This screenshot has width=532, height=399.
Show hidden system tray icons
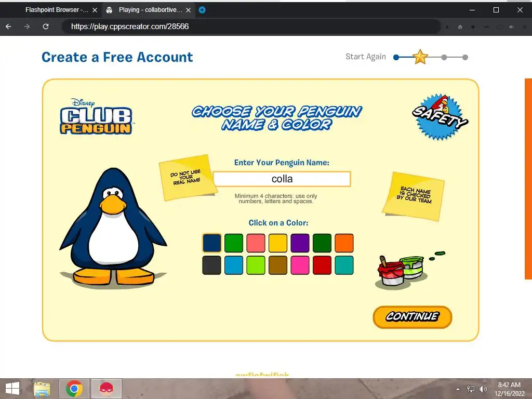pos(458,389)
